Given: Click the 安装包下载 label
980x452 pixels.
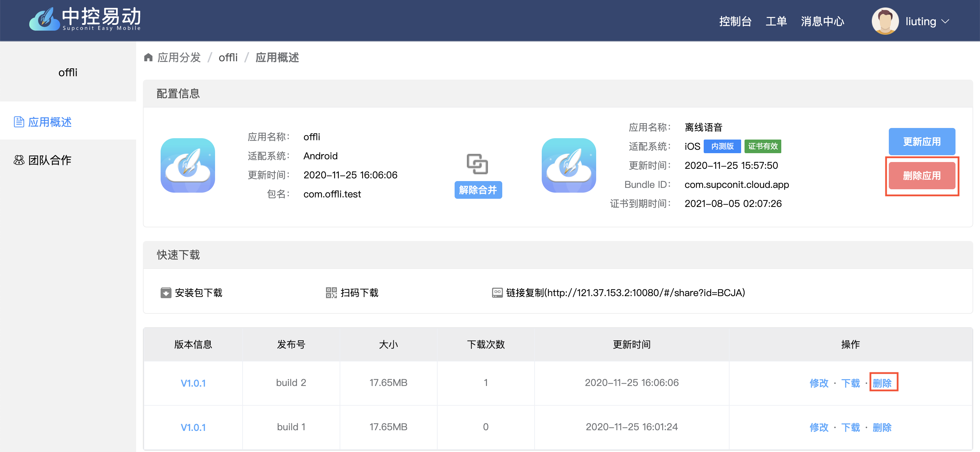Looking at the screenshot, I should (x=198, y=293).
